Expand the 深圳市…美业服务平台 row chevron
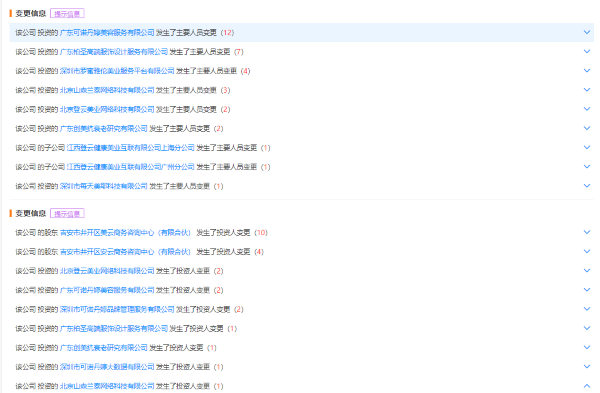Viewport: 600px width, 393px height. 587,70
